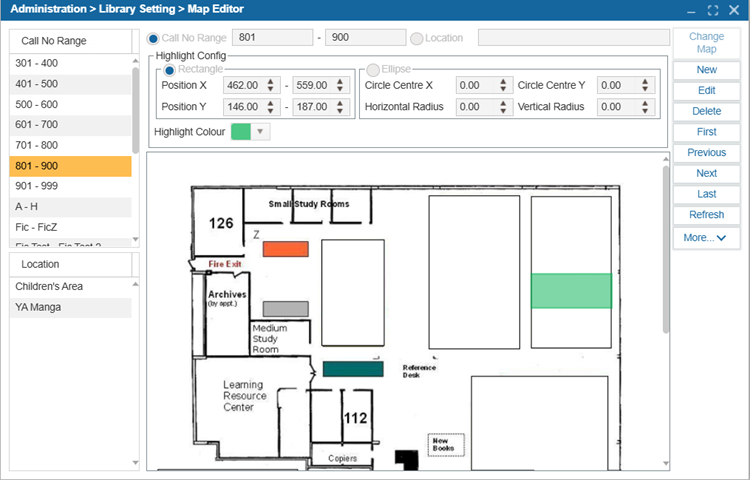The width and height of the screenshot is (750, 480).
Task: Adjust the Vertical Radius spinner
Action: 645,107
